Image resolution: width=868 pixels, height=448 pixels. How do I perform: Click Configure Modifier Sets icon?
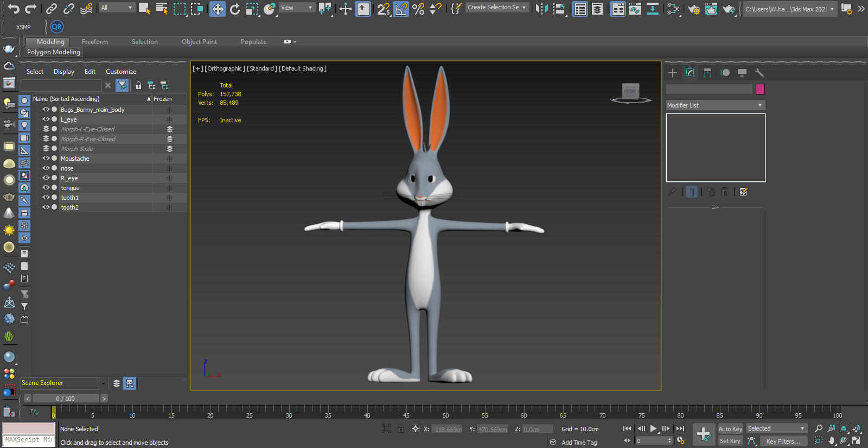pos(744,192)
